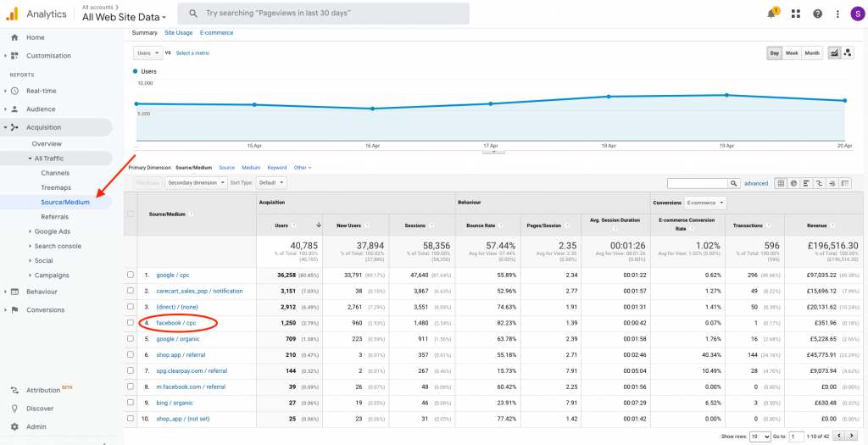Expand Search console in sidebar
Screen dimensions: 868x445
(58, 246)
